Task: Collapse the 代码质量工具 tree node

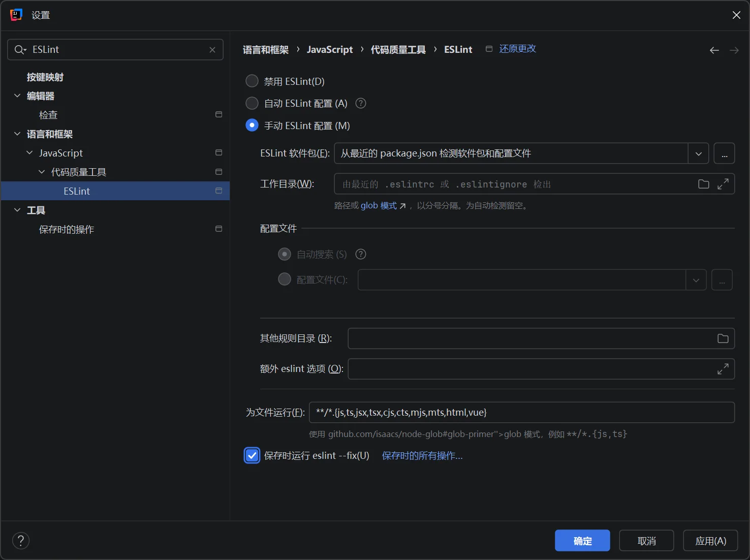Action: [42, 172]
